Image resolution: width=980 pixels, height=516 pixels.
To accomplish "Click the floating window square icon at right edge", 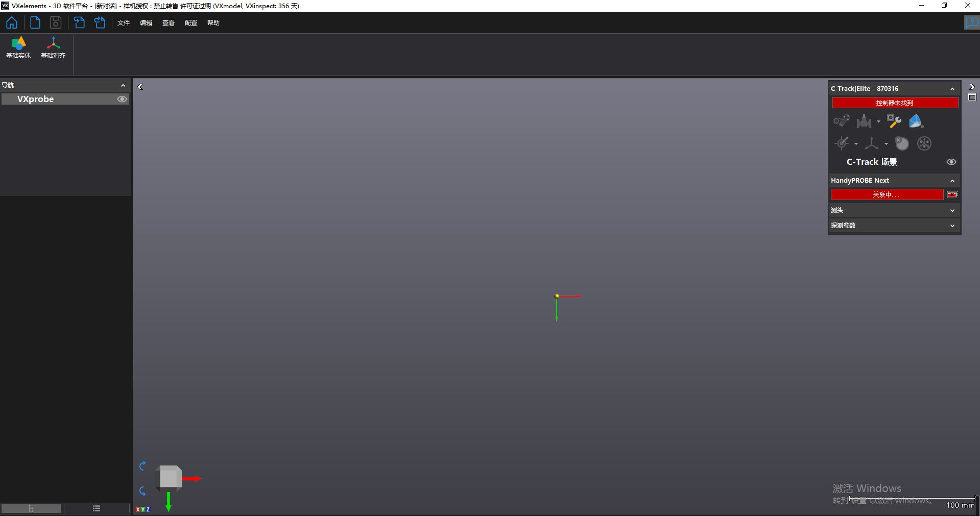I will [972, 97].
